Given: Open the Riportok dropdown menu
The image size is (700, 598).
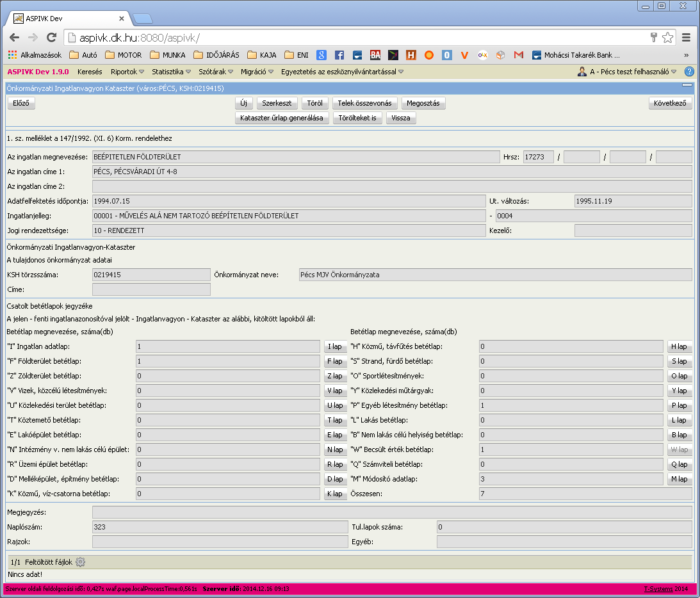Looking at the screenshot, I should (x=127, y=72).
